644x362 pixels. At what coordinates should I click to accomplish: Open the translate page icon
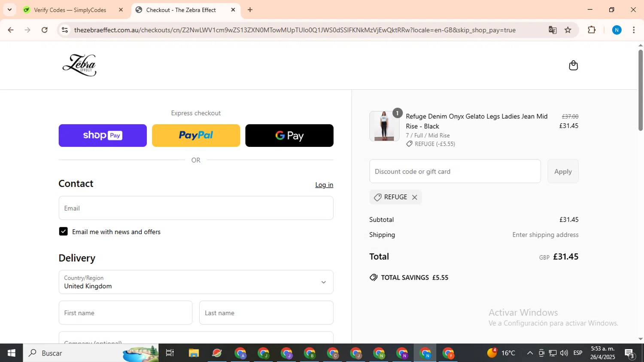[x=553, y=30]
